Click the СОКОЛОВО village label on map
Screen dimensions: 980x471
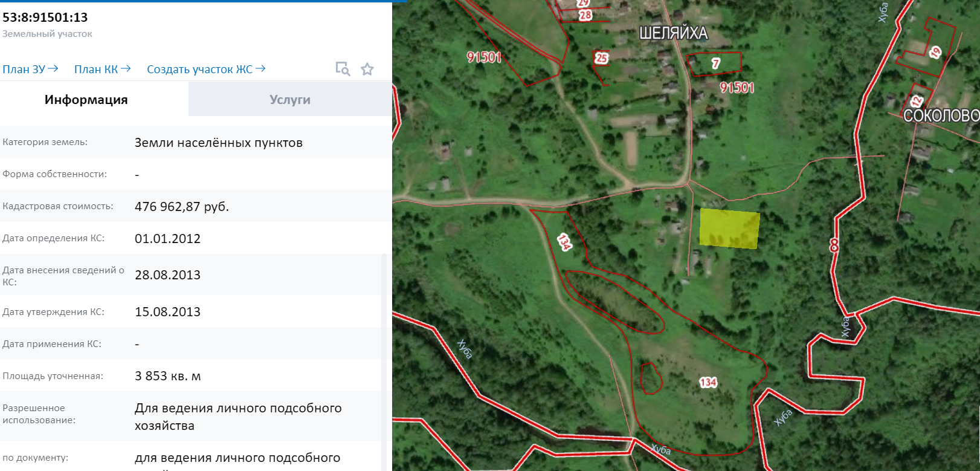click(941, 115)
